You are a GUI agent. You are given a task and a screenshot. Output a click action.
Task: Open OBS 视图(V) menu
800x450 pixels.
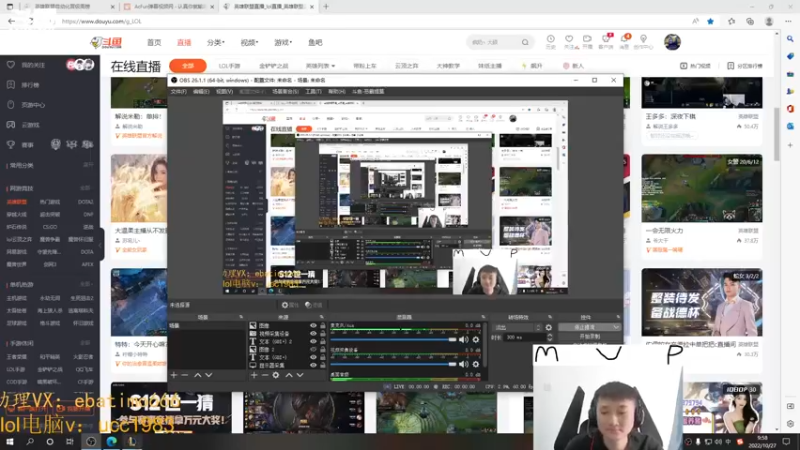(x=224, y=92)
